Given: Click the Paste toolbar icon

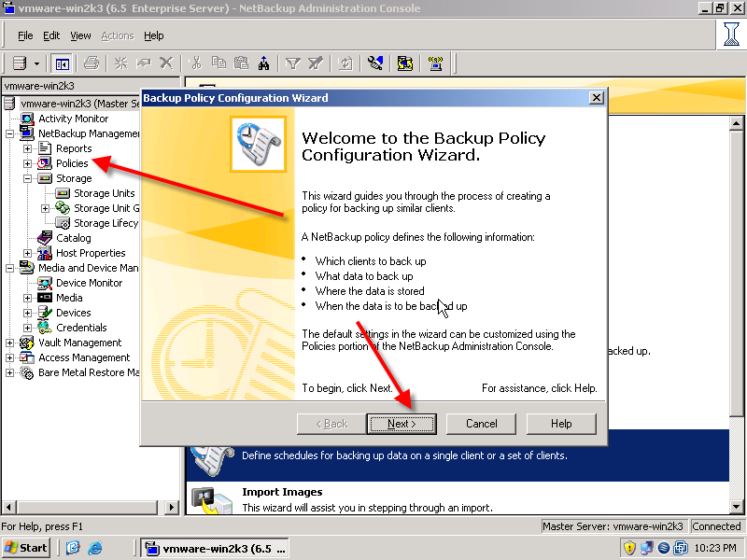Looking at the screenshot, I should [x=242, y=63].
